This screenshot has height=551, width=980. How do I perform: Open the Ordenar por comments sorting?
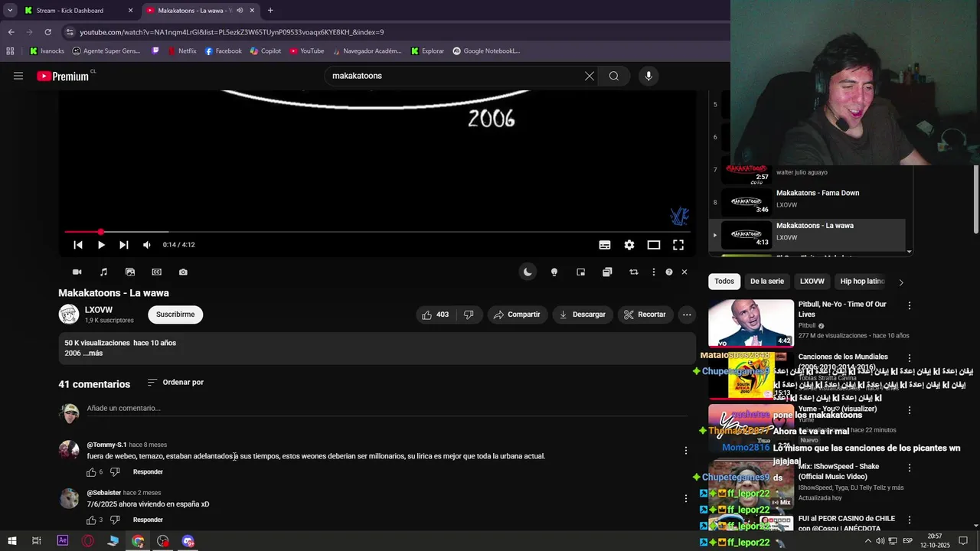tap(175, 382)
